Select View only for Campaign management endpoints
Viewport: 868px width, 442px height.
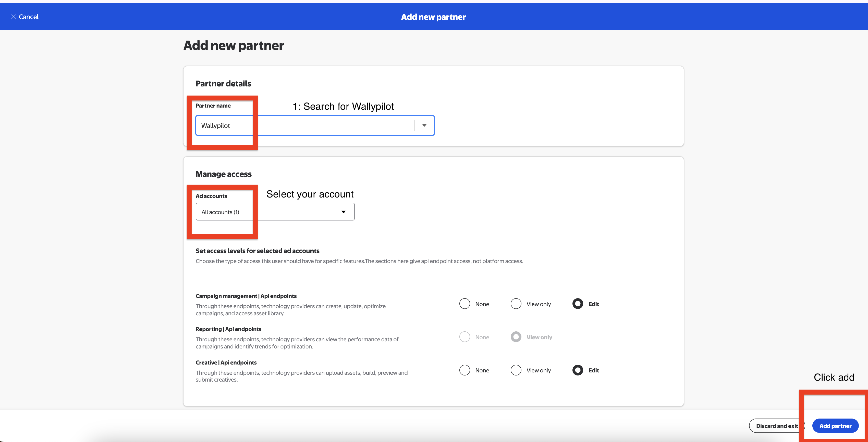tap(516, 304)
